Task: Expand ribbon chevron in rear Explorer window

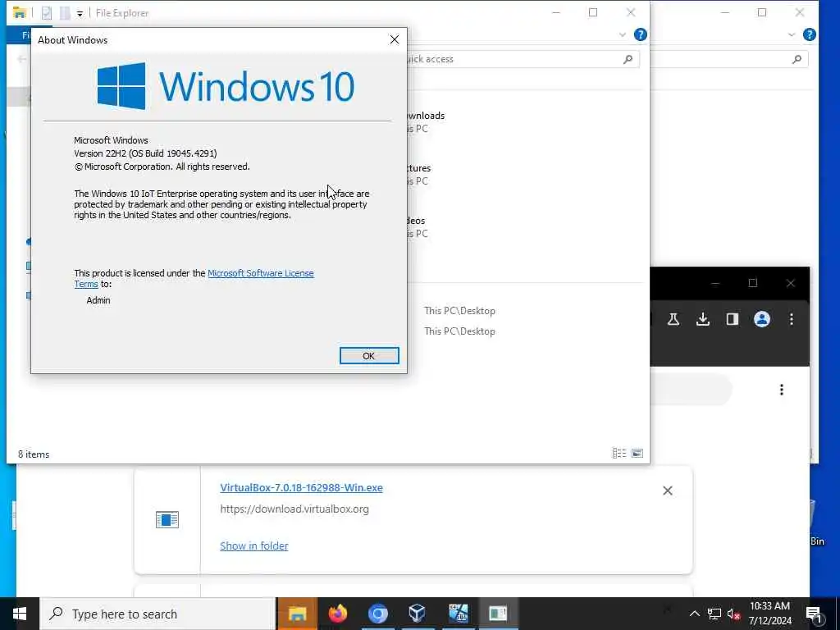Action: point(792,34)
